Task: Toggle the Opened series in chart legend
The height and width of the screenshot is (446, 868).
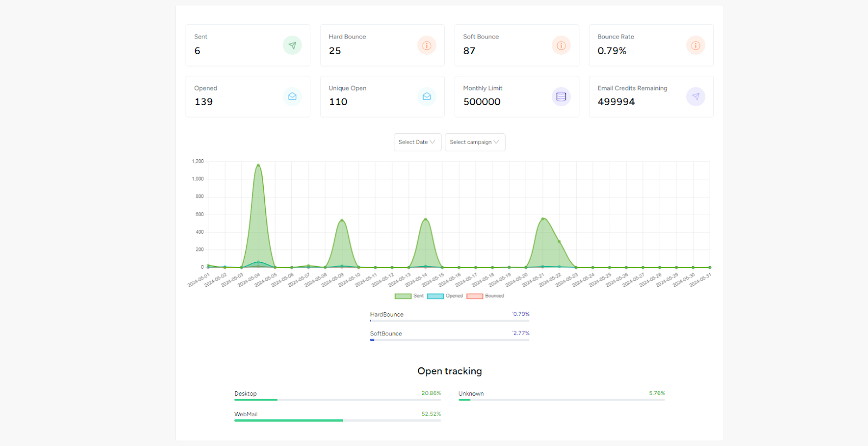Action: pyautogui.click(x=445, y=296)
